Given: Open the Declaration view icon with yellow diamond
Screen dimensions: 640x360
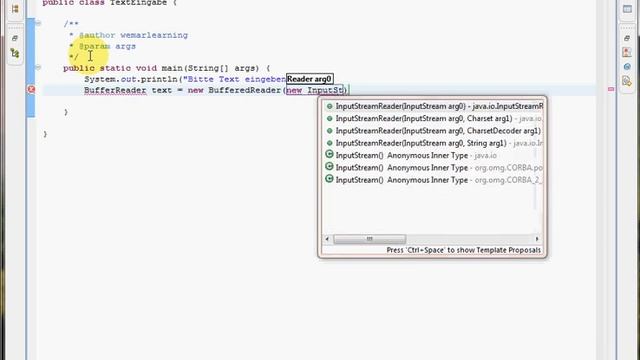Looking at the screenshot, I should (x=627, y=81).
